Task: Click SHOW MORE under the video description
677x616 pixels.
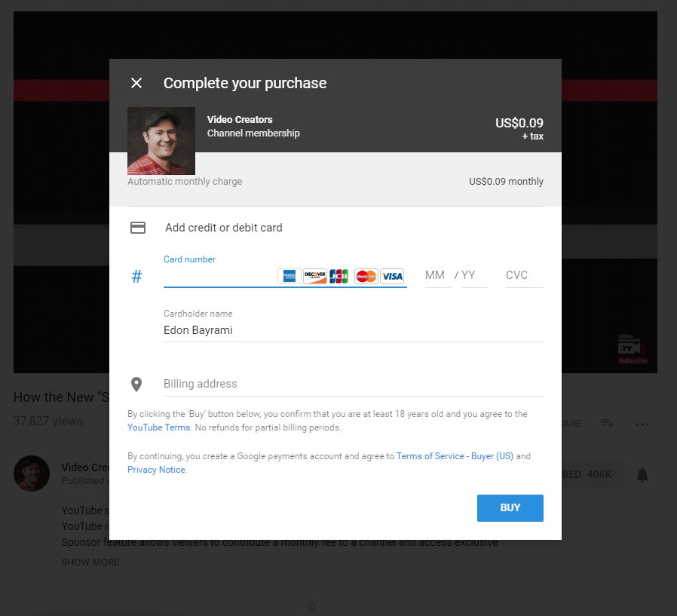Action: click(x=90, y=562)
